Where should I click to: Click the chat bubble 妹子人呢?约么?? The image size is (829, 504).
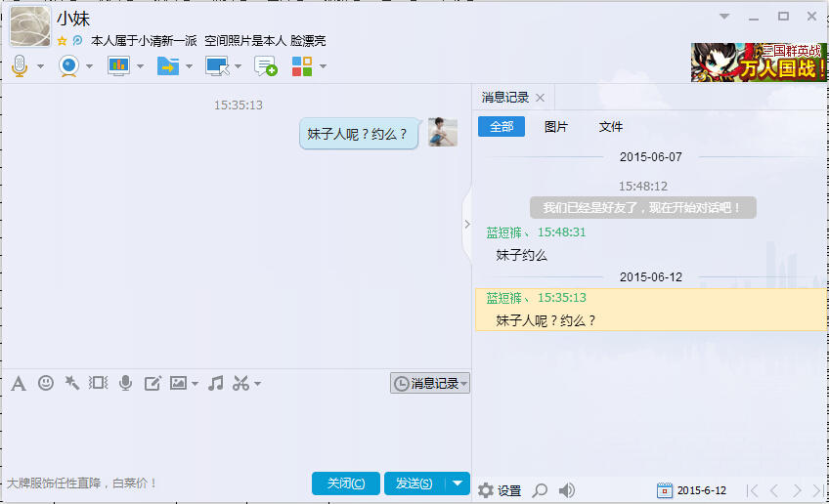[359, 134]
